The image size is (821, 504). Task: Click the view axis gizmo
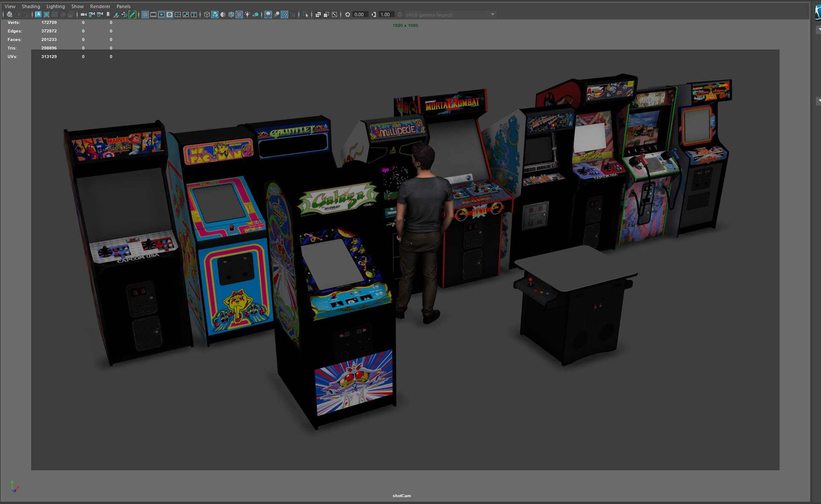[15, 486]
